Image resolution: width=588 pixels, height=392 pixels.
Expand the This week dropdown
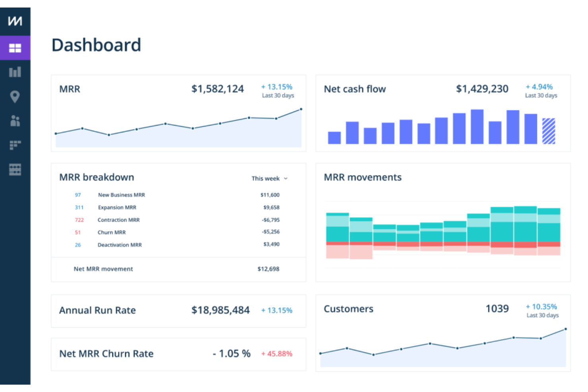(269, 178)
